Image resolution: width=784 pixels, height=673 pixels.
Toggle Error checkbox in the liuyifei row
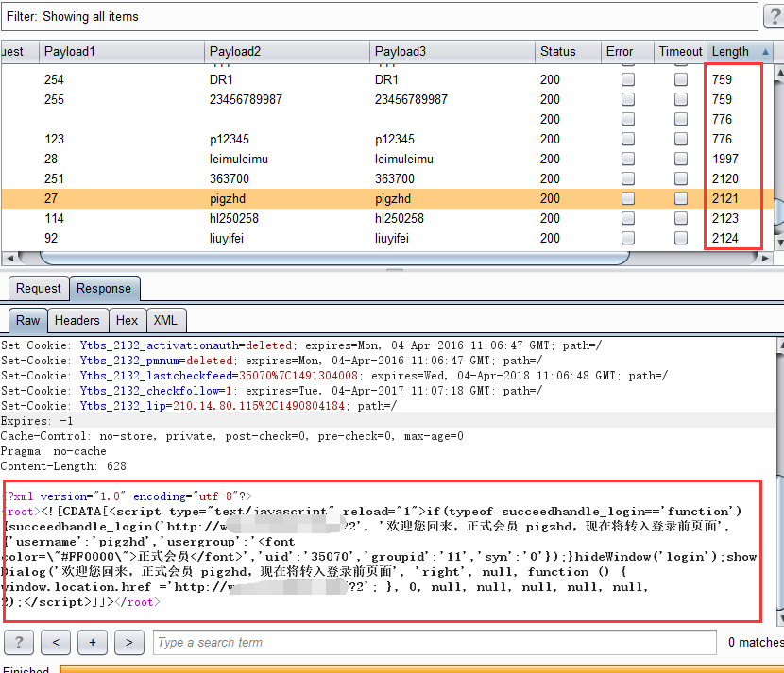pyautogui.click(x=628, y=238)
